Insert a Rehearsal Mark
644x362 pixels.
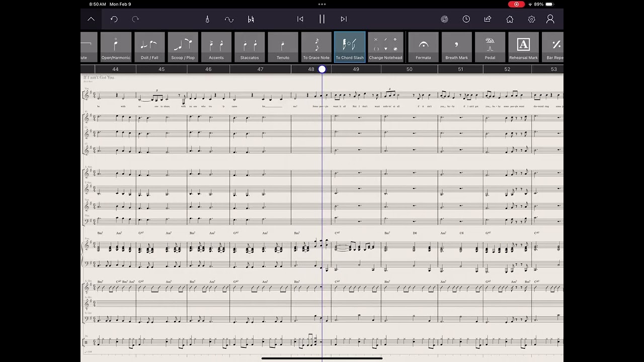point(523,47)
